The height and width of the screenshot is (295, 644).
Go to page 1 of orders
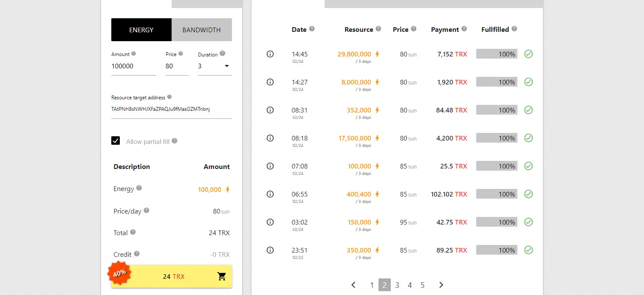tap(372, 285)
